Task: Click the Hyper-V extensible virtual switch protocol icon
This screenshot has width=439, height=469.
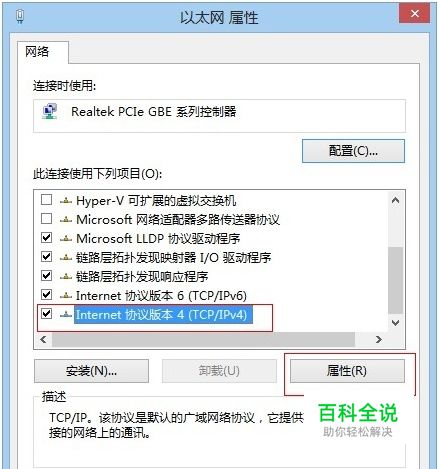Action: tap(66, 201)
